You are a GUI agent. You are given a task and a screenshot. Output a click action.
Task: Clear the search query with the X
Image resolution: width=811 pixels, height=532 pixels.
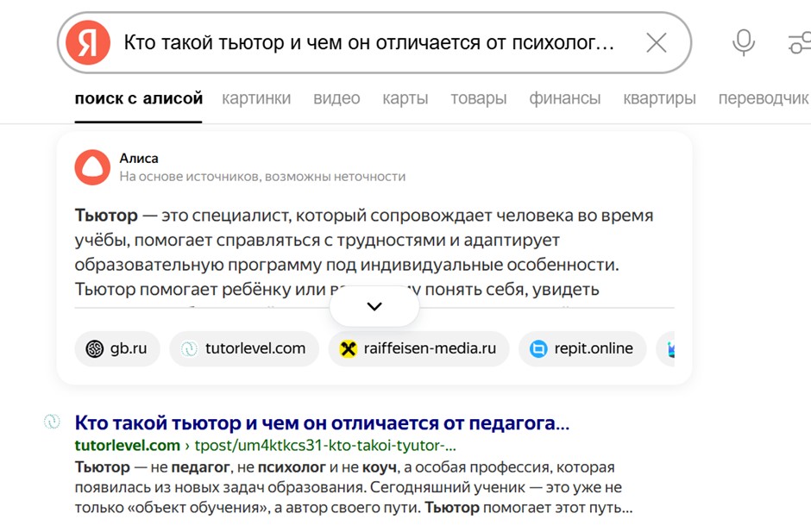coord(657,42)
